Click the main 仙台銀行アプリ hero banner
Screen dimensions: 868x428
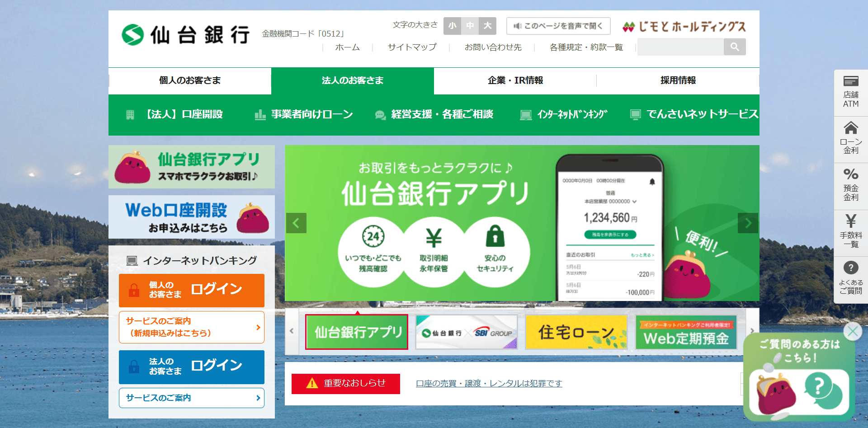[522, 223]
